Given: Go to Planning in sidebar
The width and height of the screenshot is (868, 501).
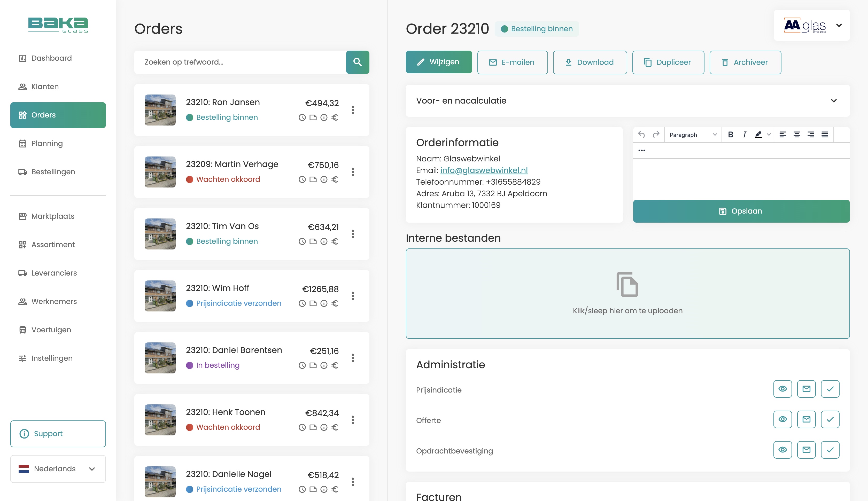Looking at the screenshot, I should 47,144.
